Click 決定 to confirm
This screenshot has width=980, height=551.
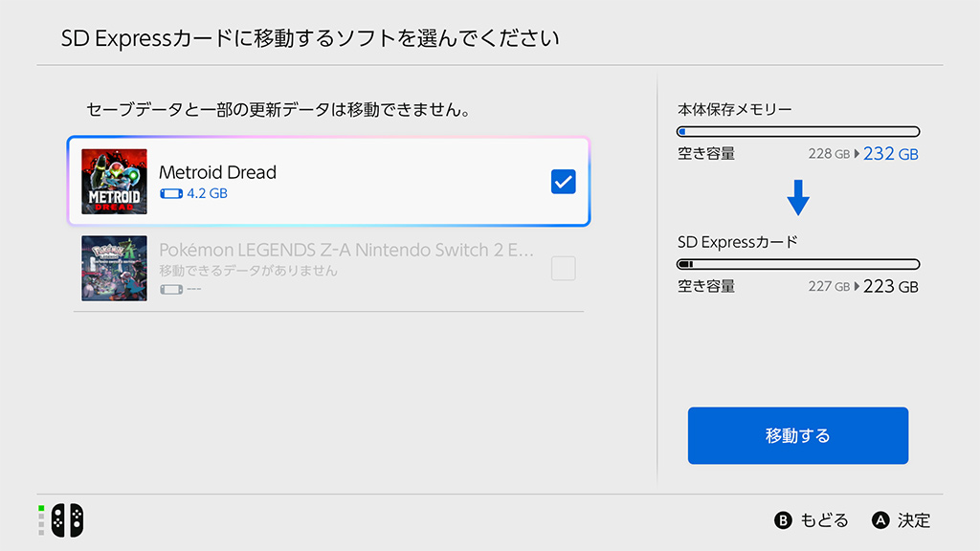[x=902, y=520]
